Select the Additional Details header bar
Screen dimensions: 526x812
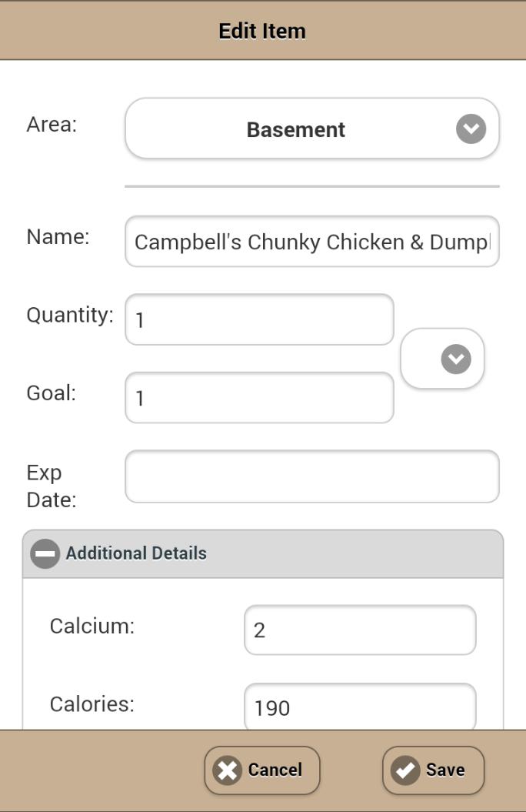point(263,553)
